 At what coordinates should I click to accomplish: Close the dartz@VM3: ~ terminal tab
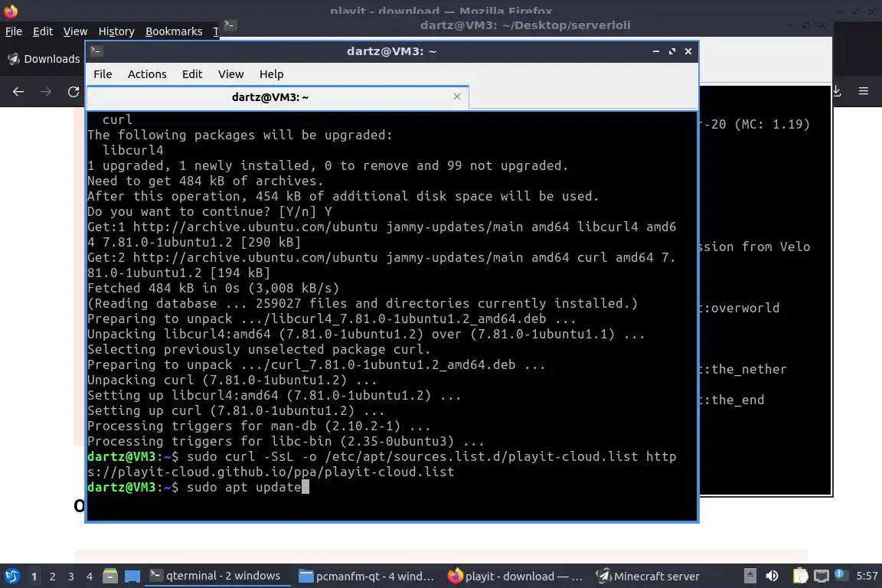(457, 96)
